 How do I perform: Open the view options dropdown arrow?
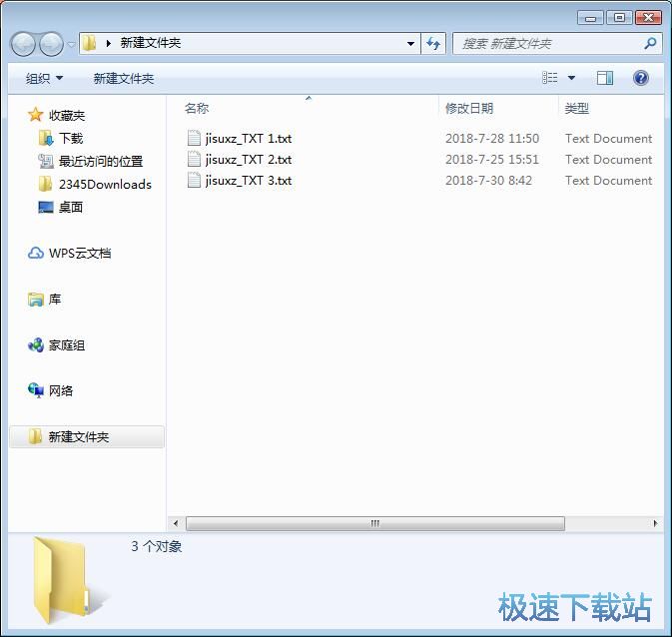coord(571,78)
